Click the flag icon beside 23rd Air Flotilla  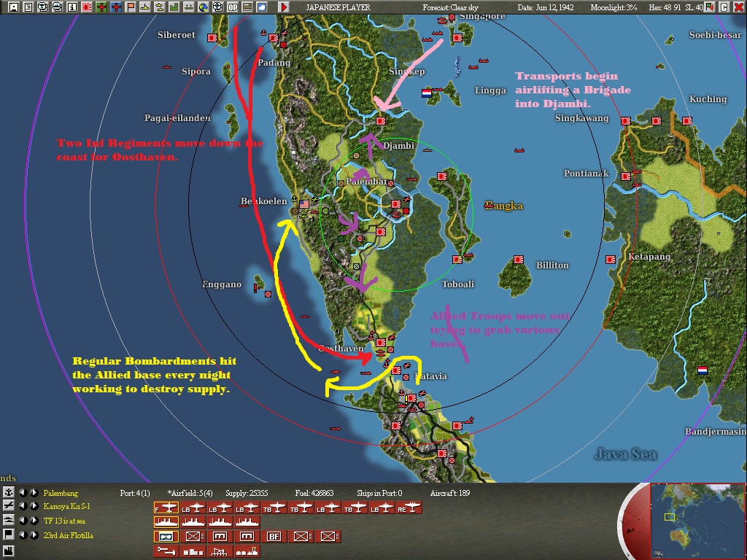(8, 534)
